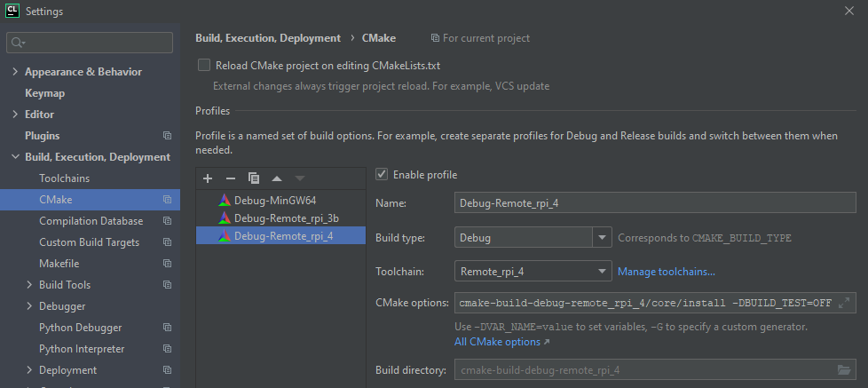Click the profile Name text field

click(x=654, y=203)
